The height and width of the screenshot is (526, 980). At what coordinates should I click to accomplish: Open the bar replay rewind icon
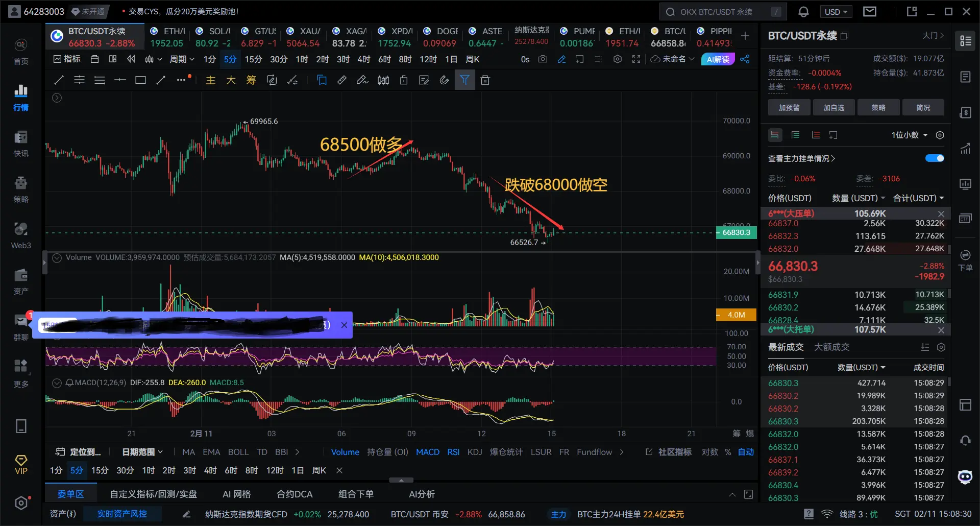tap(131, 59)
